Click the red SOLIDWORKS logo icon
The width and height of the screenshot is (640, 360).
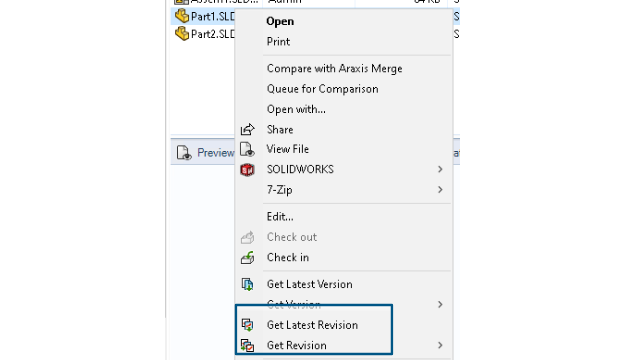click(247, 170)
